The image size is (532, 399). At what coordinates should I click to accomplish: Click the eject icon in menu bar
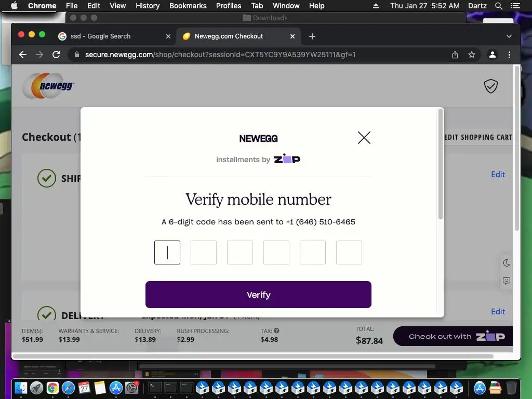[x=376, y=6]
